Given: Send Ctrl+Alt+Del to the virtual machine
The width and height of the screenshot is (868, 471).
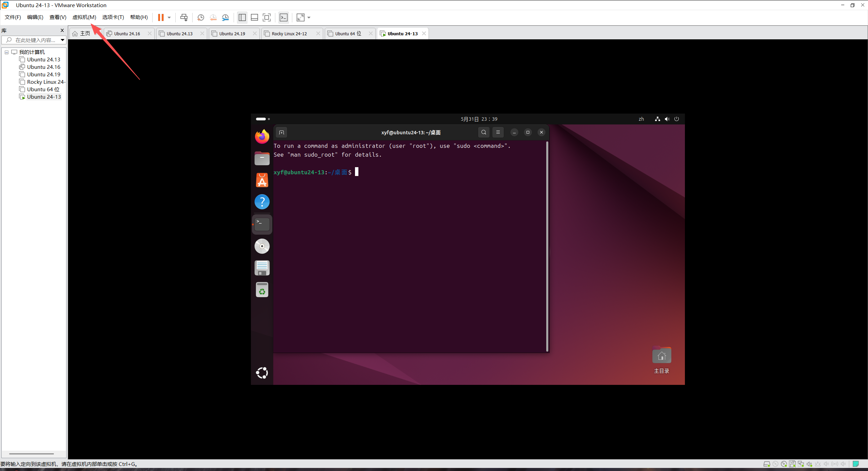Looking at the screenshot, I should (x=184, y=17).
